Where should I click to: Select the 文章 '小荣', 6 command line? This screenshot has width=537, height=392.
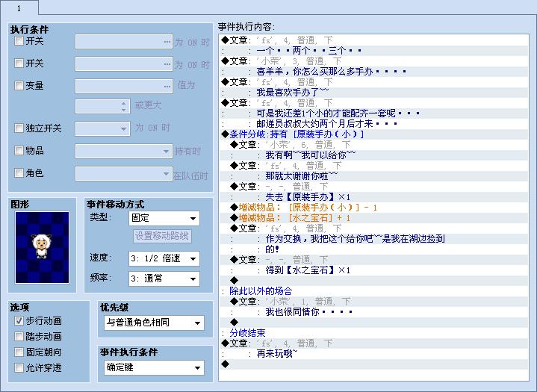click(x=373, y=145)
